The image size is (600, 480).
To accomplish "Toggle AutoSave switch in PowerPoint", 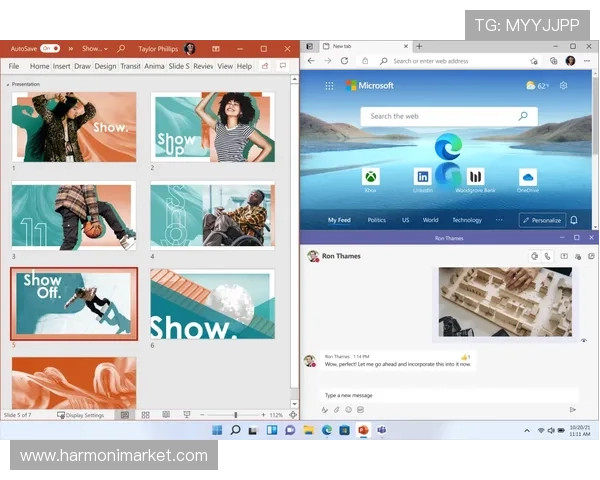I will pyautogui.click(x=50, y=48).
